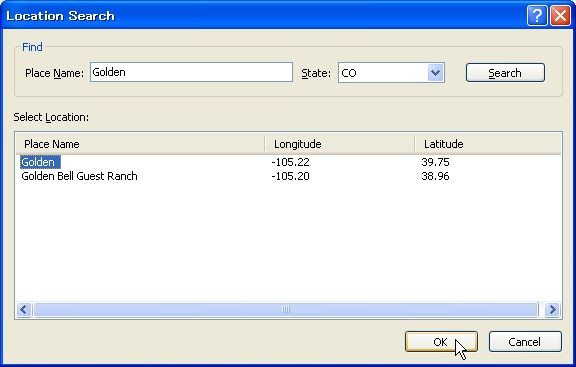Click the Search button

[505, 73]
